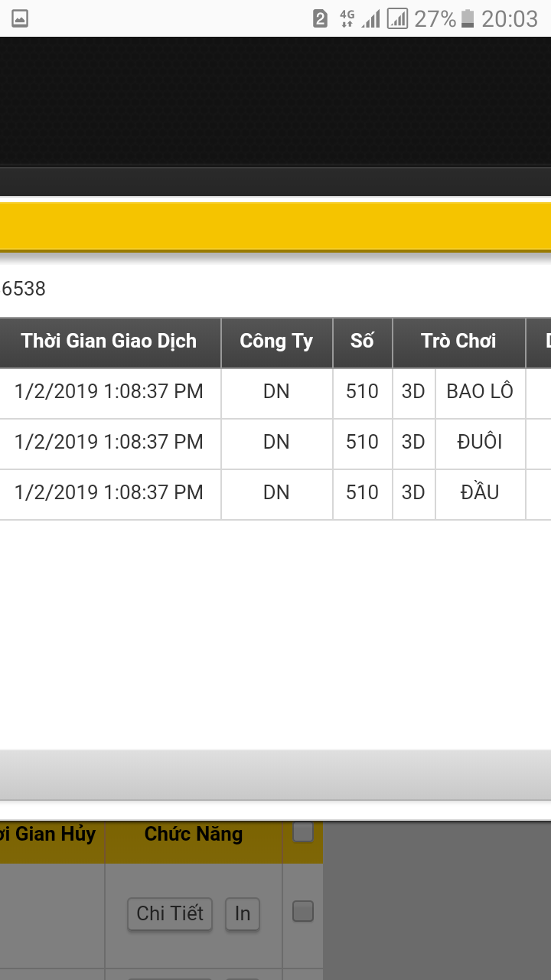
Task: Click the Số column header
Action: pyautogui.click(x=362, y=341)
